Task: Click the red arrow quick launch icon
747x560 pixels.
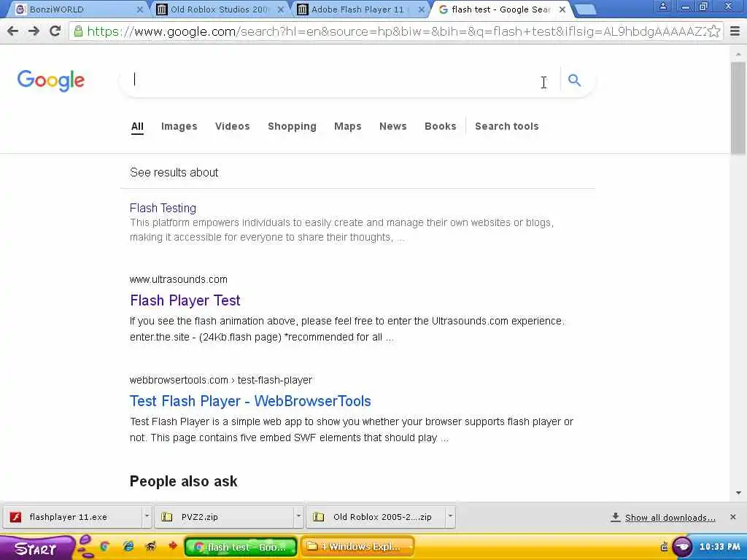Action: (172, 545)
